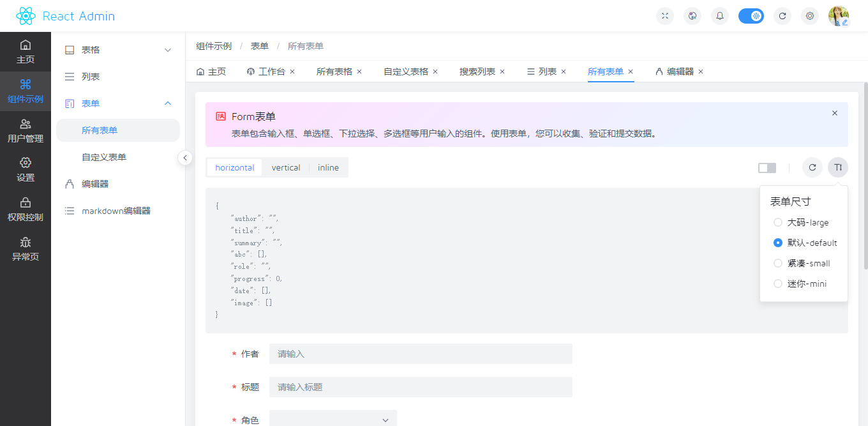Viewport: 868px width, 426px height.
Task: Flip the small switch in form toolbar
Action: [x=767, y=167]
